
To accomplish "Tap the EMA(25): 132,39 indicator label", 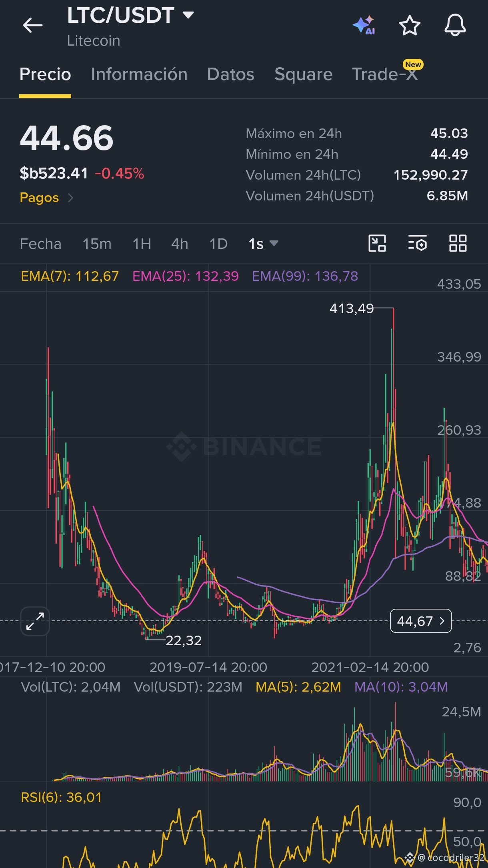I will [186, 276].
